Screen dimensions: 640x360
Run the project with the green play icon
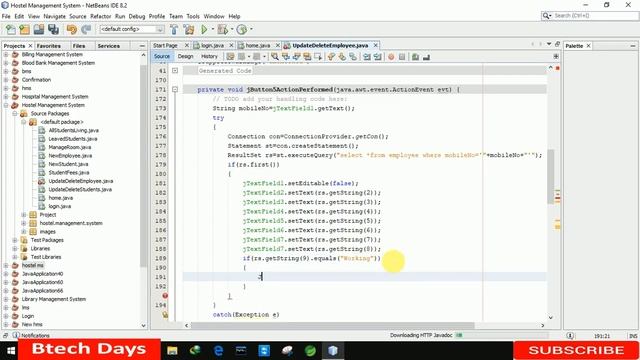click(x=204, y=29)
